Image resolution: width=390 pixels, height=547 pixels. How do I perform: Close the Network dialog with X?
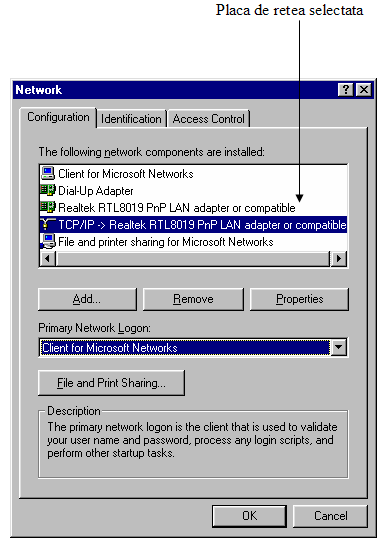tap(363, 90)
